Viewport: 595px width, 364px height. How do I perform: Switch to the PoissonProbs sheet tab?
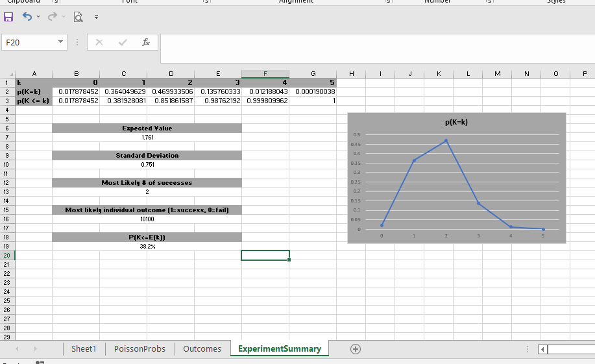pos(140,348)
